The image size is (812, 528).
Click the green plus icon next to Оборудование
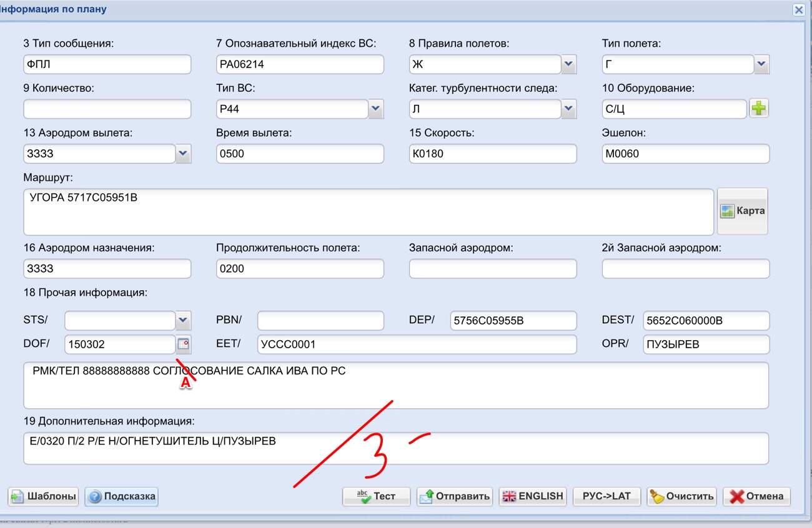coord(758,109)
